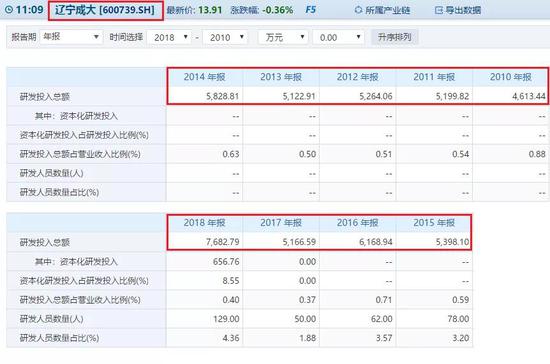Viewport: 550px width, 364px height.
Task: Click the 升序排列 sort button
Action: (x=395, y=37)
